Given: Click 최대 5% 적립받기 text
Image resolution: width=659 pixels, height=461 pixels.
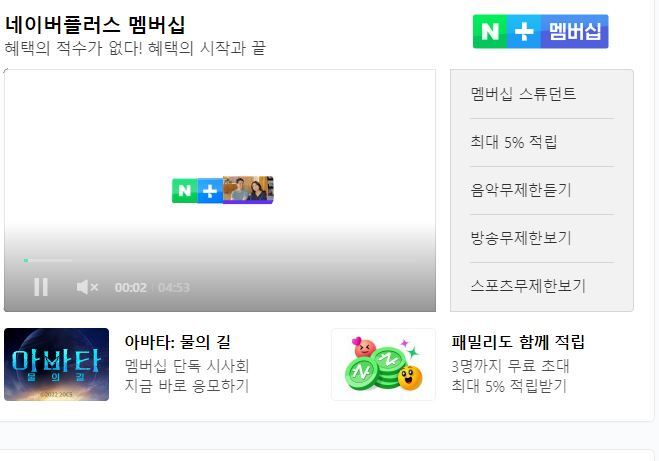Looking at the screenshot, I should click(x=509, y=385).
